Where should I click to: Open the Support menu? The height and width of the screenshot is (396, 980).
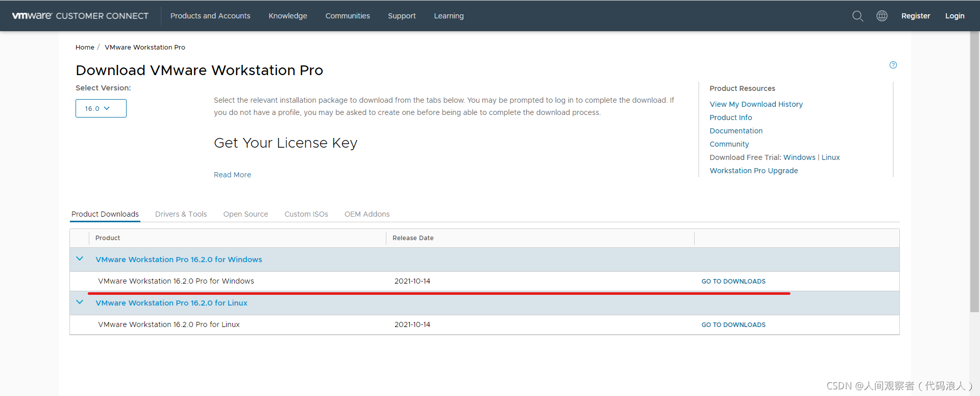click(402, 16)
